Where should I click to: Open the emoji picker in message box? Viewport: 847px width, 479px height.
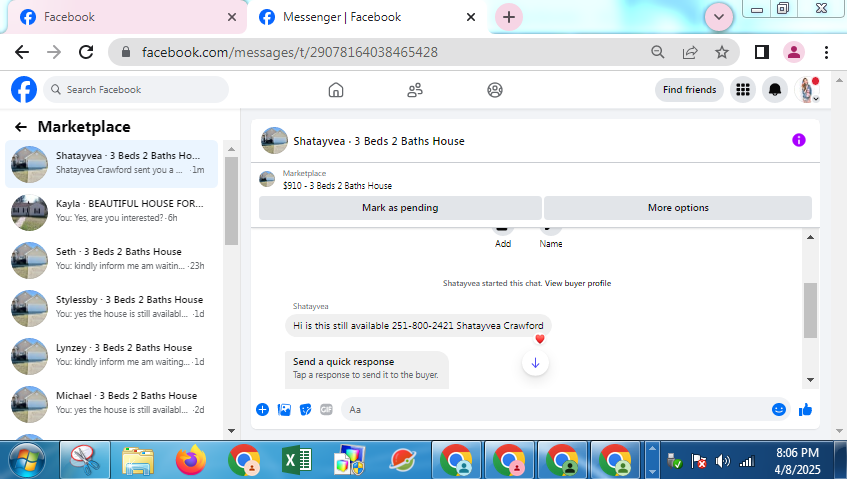pos(778,409)
